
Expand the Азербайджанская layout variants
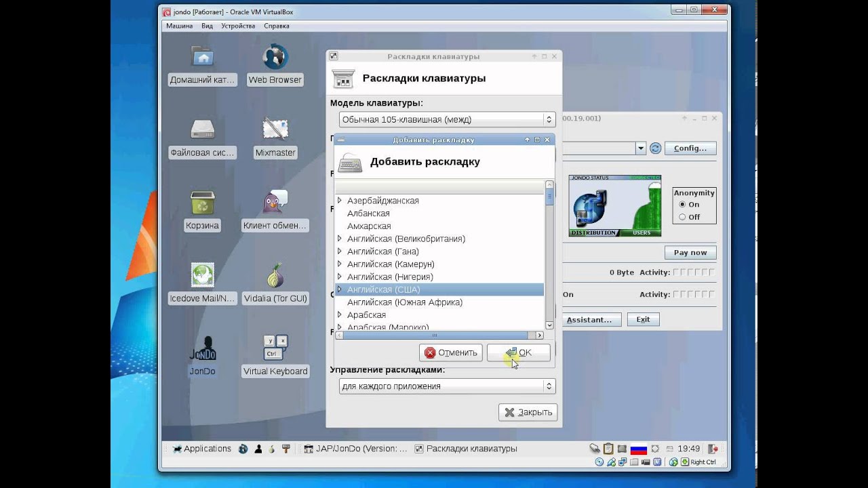pos(340,201)
